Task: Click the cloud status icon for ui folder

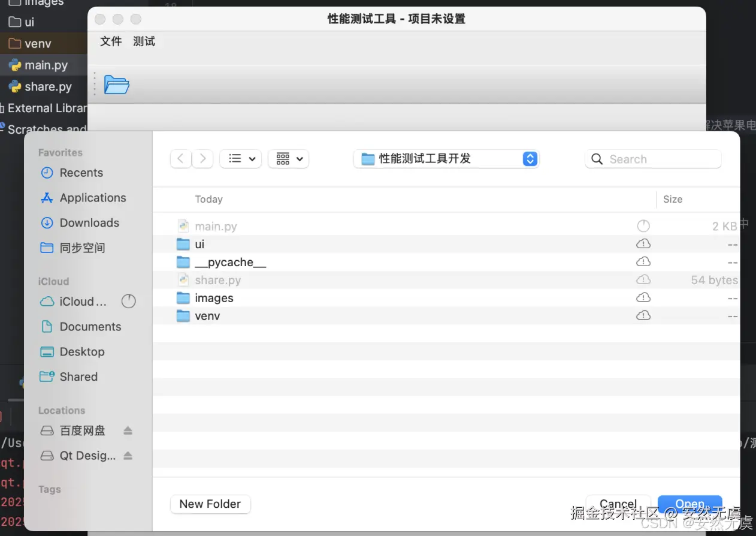Action: pyautogui.click(x=643, y=244)
